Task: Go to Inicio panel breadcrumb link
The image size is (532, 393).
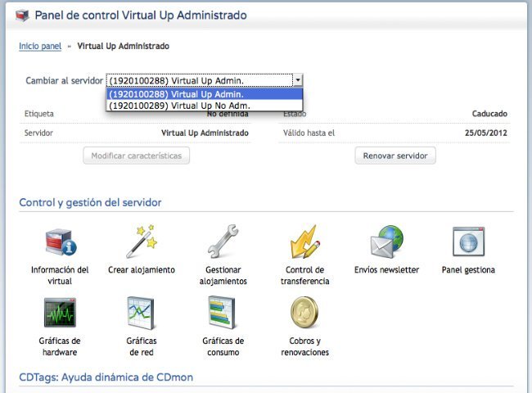Action: [40, 46]
